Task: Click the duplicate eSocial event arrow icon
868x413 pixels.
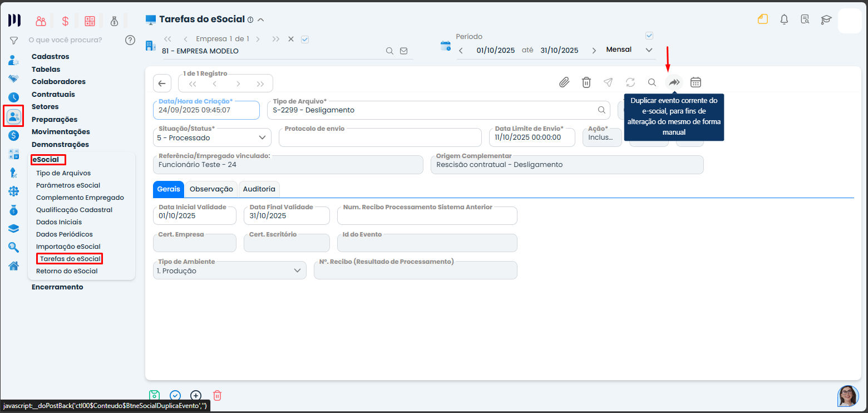Action: 674,82
